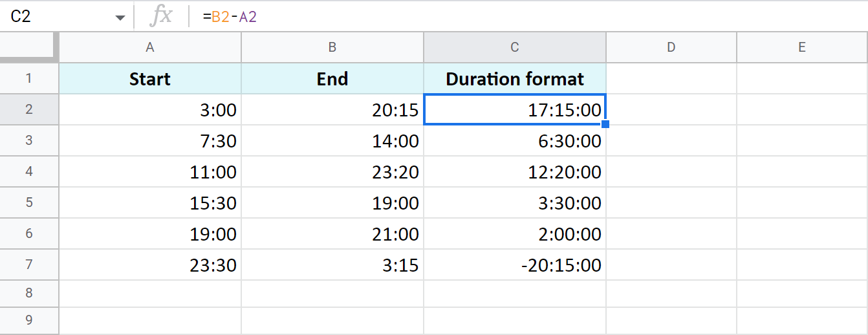The height and width of the screenshot is (335, 868).
Task: Click the Duration format header cell
Action: pyautogui.click(x=515, y=79)
